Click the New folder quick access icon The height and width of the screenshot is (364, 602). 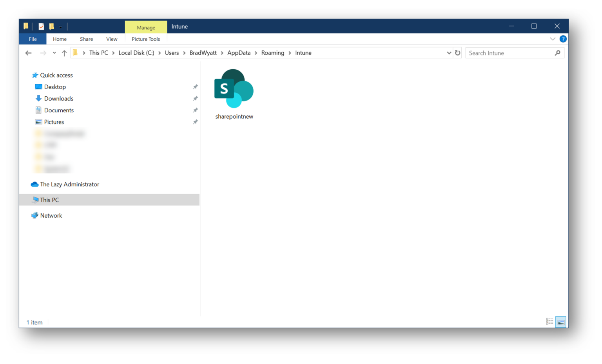51,26
